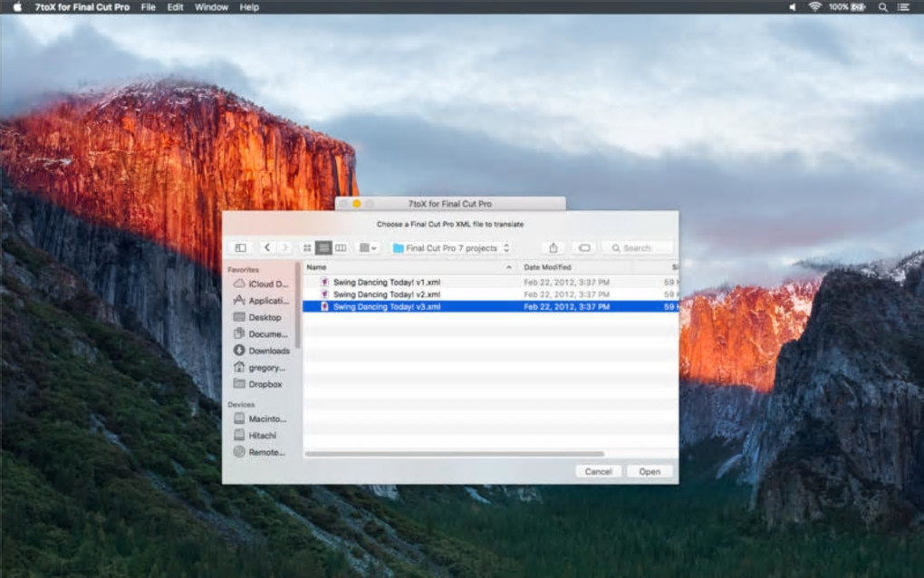Open Desktop in sidebar
The height and width of the screenshot is (578, 924).
tap(257, 317)
